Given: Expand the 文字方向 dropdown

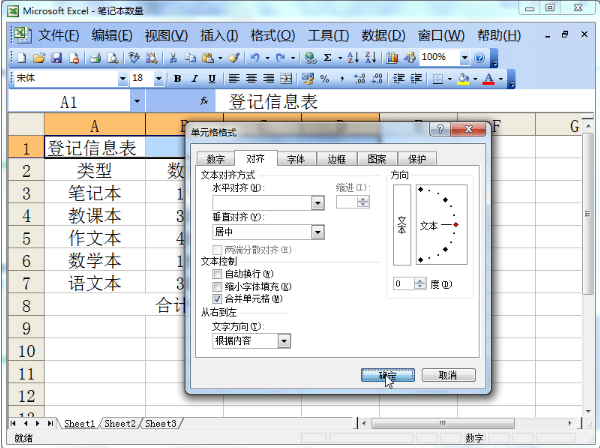Looking at the screenshot, I should click(284, 341).
